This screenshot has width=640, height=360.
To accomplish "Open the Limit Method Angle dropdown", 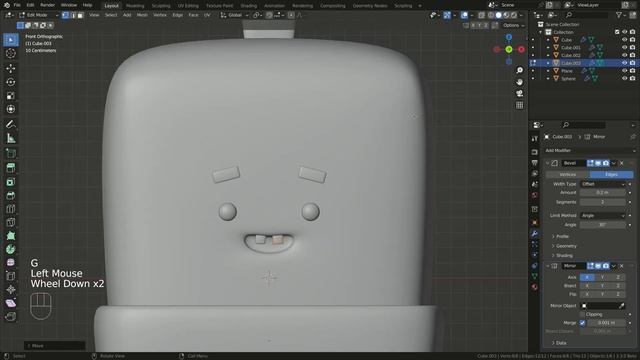I will pos(603,215).
